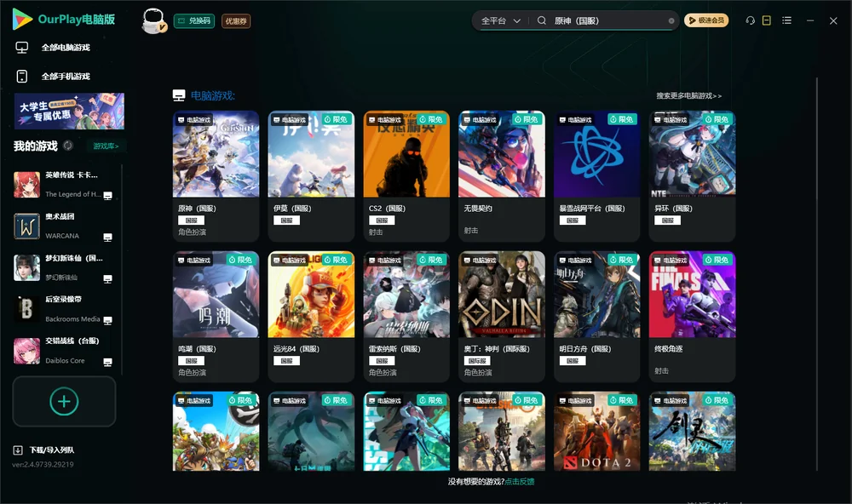Click PC icon on 交错战线 row

(x=107, y=362)
